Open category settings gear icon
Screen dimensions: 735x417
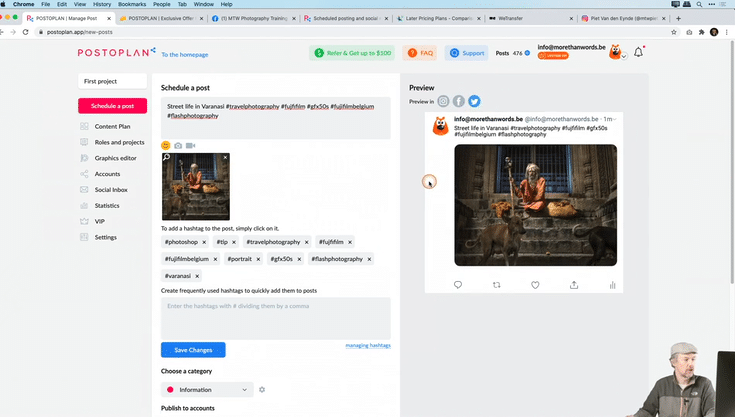click(262, 389)
